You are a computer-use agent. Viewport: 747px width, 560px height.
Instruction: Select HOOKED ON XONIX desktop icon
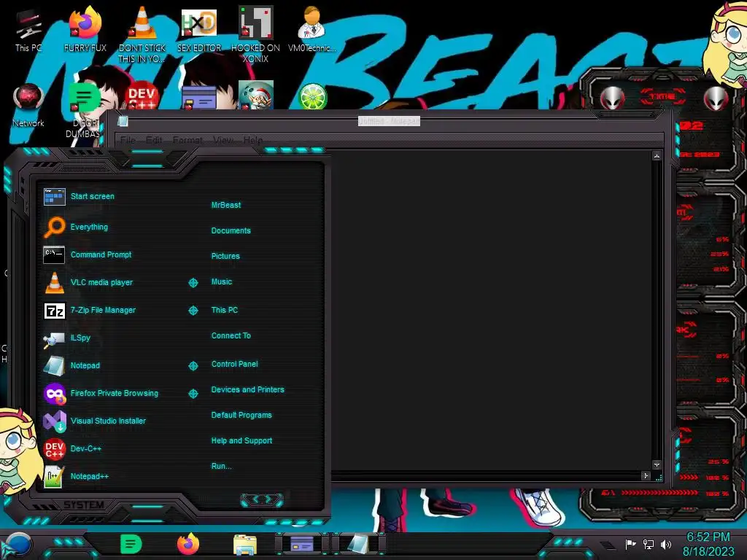(255, 34)
